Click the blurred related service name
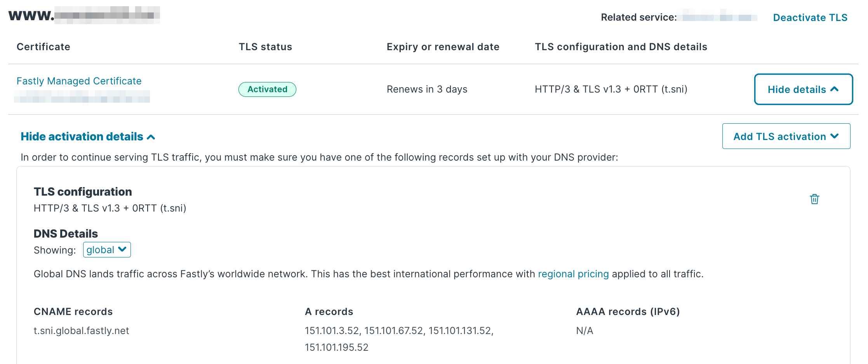868x364 pixels. (x=720, y=17)
